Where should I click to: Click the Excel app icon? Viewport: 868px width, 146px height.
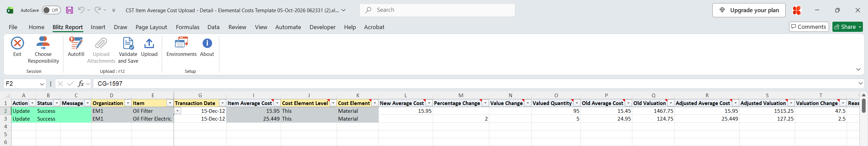(x=10, y=10)
